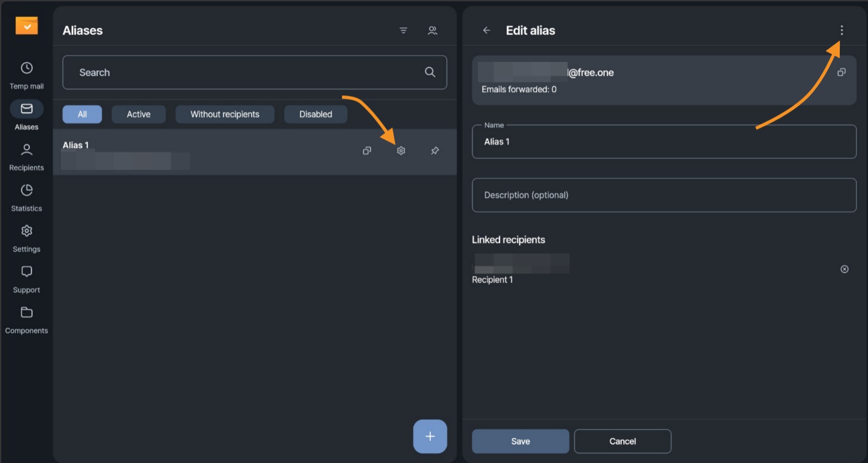Select the Alias 1 row label
Screen dimensions: 868x463
click(x=75, y=145)
